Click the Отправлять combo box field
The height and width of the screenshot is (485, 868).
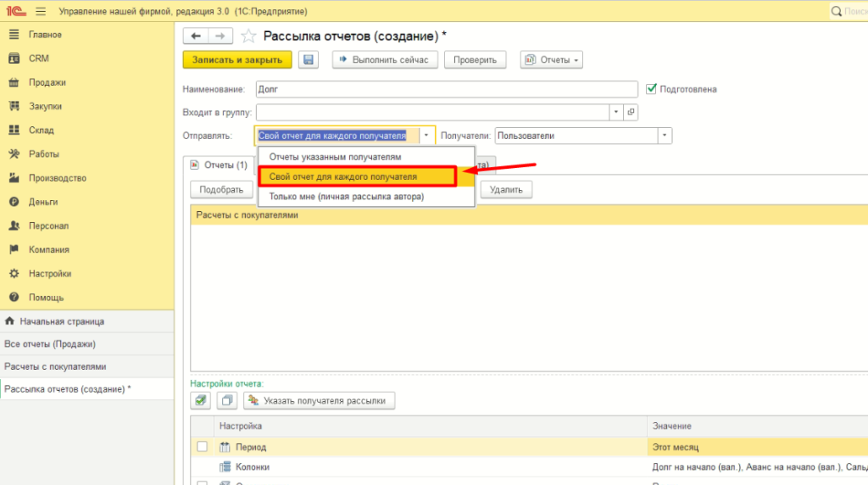337,136
